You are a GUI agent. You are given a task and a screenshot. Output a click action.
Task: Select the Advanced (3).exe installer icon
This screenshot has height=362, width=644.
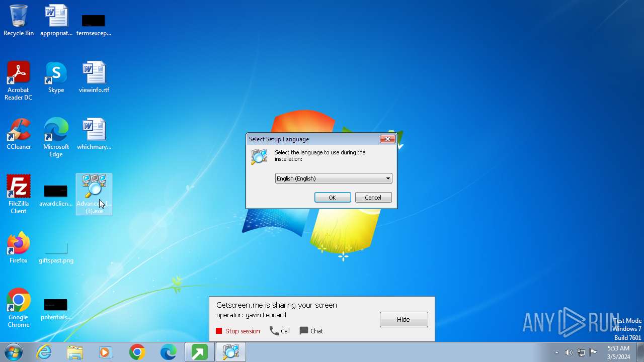click(94, 194)
